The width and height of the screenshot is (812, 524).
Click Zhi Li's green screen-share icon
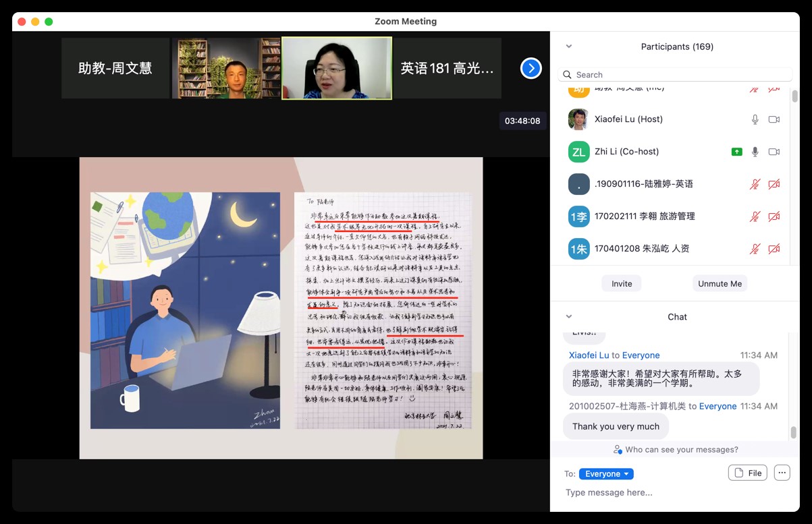coord(736,152)
